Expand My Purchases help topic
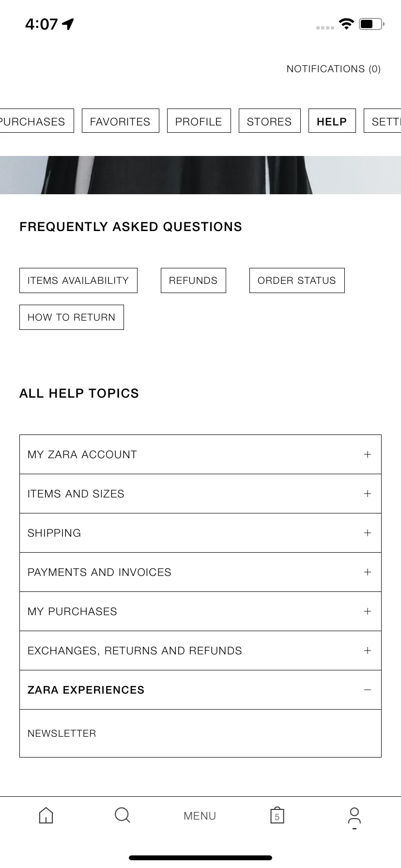The height and width of the screenshot is (868, 401). (200, 611)
